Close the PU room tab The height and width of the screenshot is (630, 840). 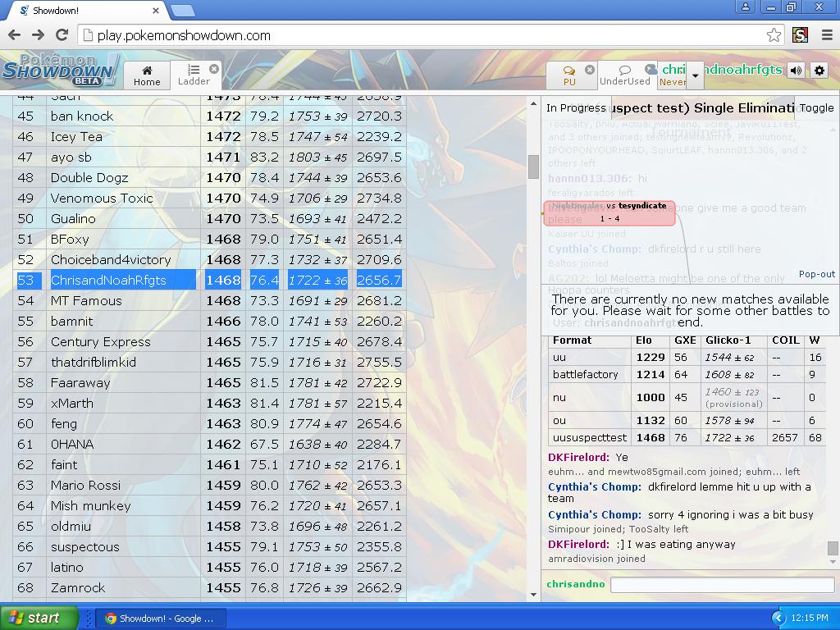coord(590,70)
